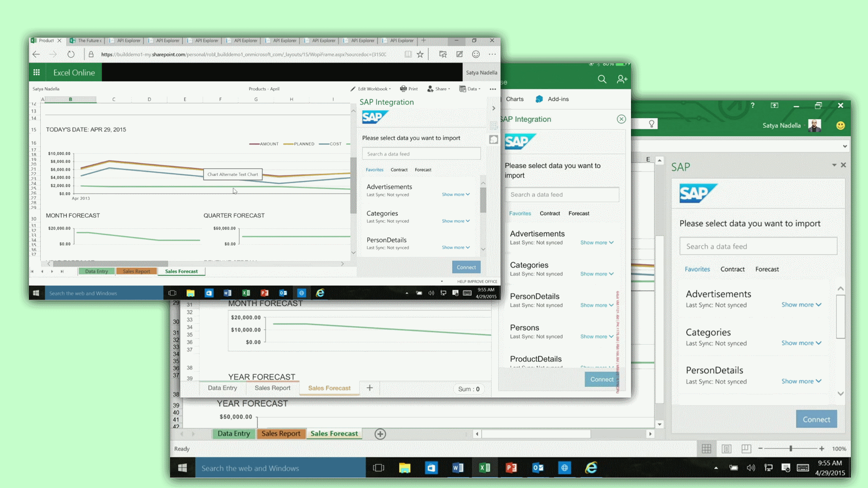Make a web note in the browser
Image resolution: width=868 pixels, height=488 pixels.
click(460, 54)
